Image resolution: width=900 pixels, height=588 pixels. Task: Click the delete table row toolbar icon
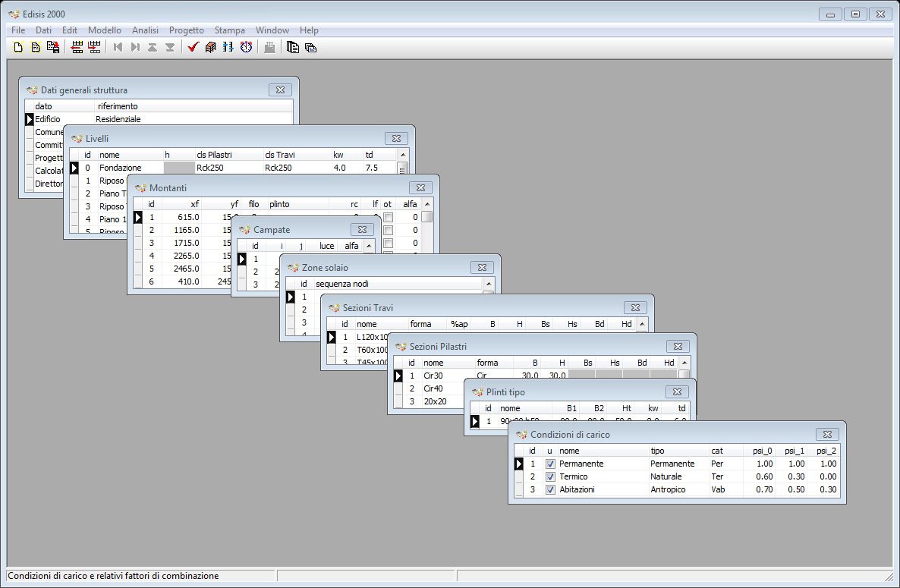95,48
